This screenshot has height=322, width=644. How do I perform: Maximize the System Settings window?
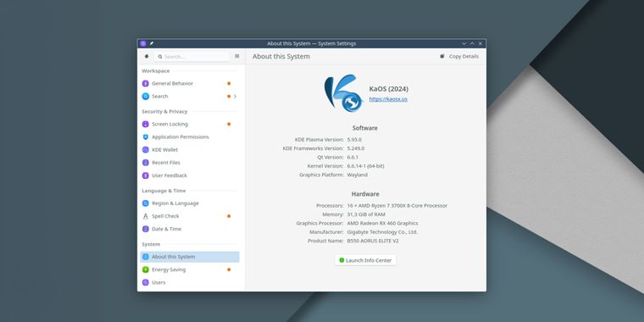click(472, 43)
